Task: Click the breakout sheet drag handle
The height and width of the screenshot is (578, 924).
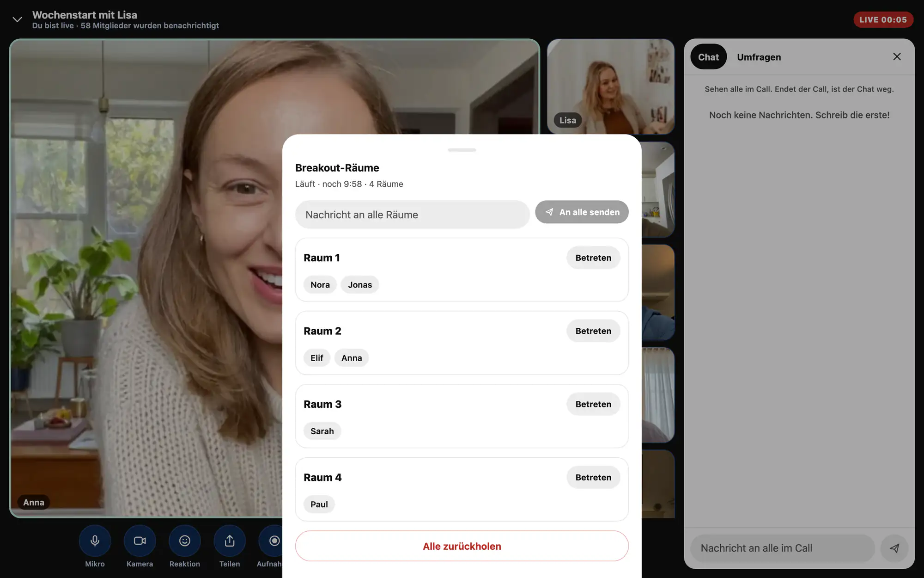Action: click(462, 150)
